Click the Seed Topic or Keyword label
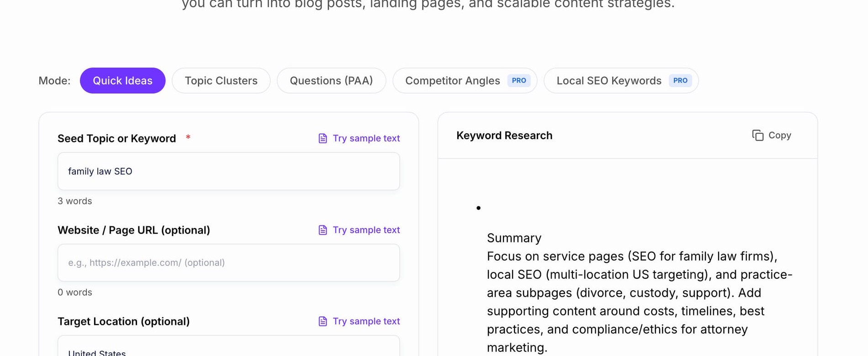Screen dimensions: 868x356 click(x=116, y=138)
